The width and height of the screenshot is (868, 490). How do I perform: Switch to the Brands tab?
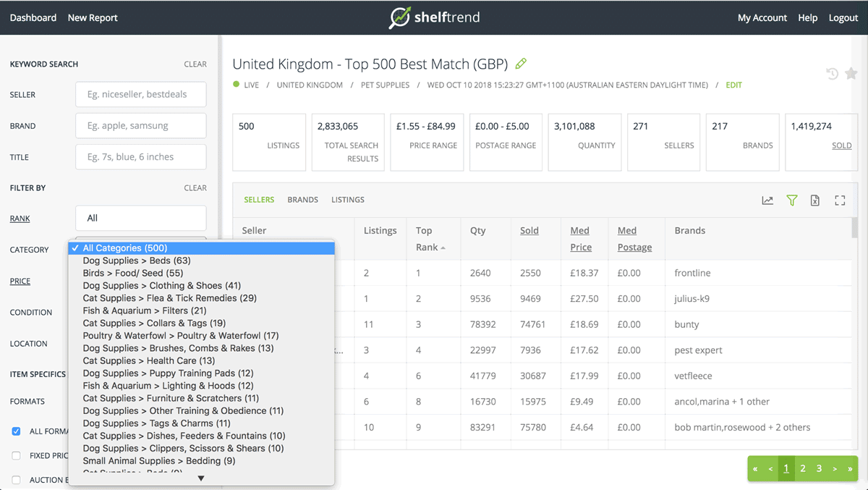(x=302, y=200)
